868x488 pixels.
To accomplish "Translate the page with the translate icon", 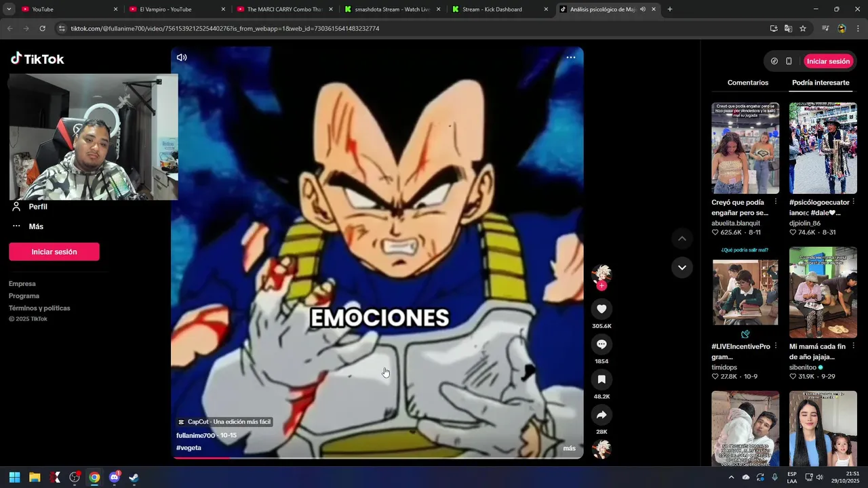I will 788,28.
